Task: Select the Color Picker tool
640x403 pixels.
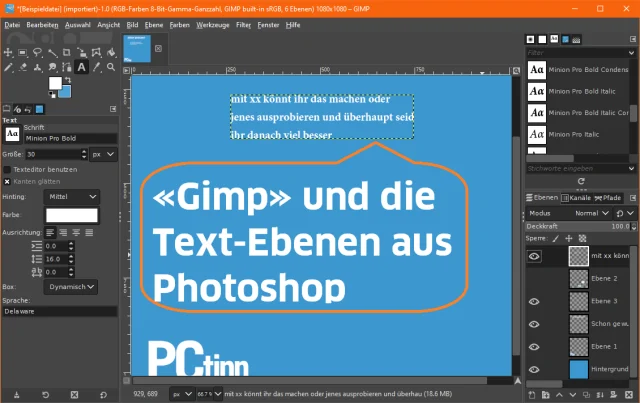Action: (x=96, y=67)
